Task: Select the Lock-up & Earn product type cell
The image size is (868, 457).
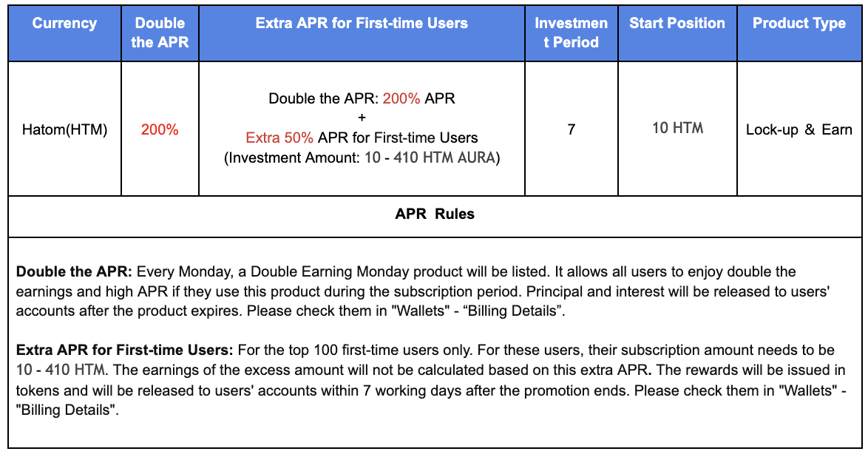Action: coord(799,130)
